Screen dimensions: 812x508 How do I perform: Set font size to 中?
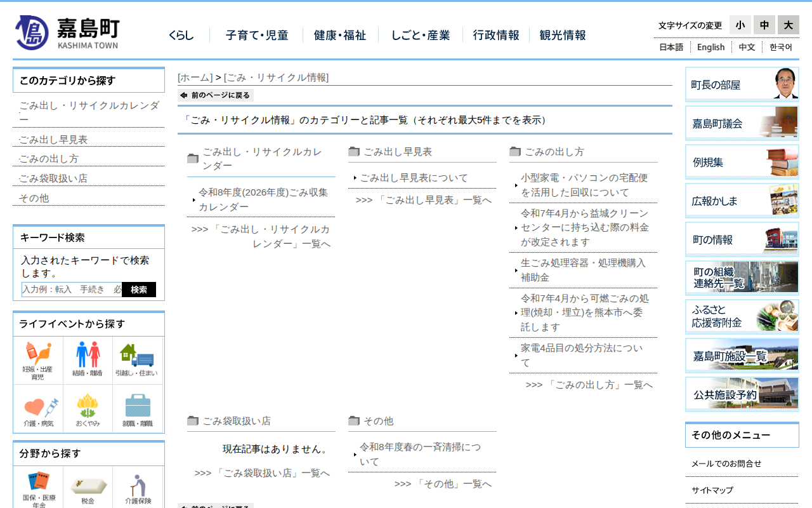point(764,25)
